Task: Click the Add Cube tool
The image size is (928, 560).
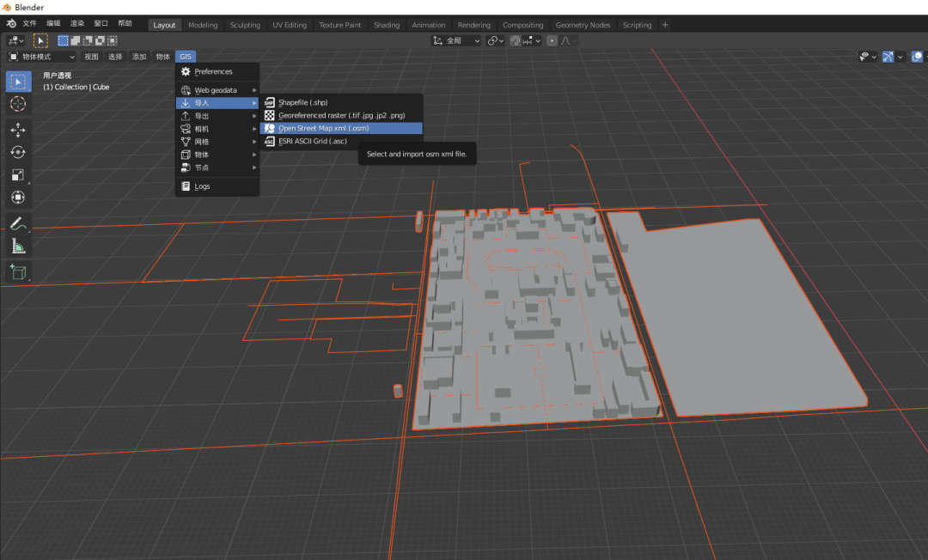Action: click(18, 272)
